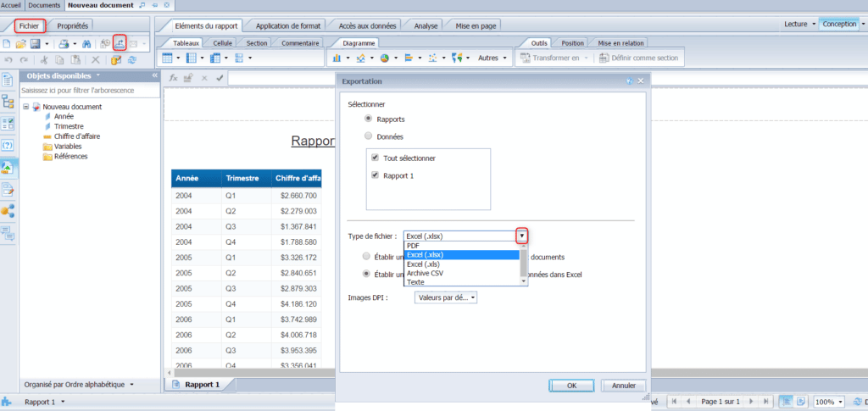Click OK in Exportation dialog
This screenshot has width=868, height=411.
point(572,386)
